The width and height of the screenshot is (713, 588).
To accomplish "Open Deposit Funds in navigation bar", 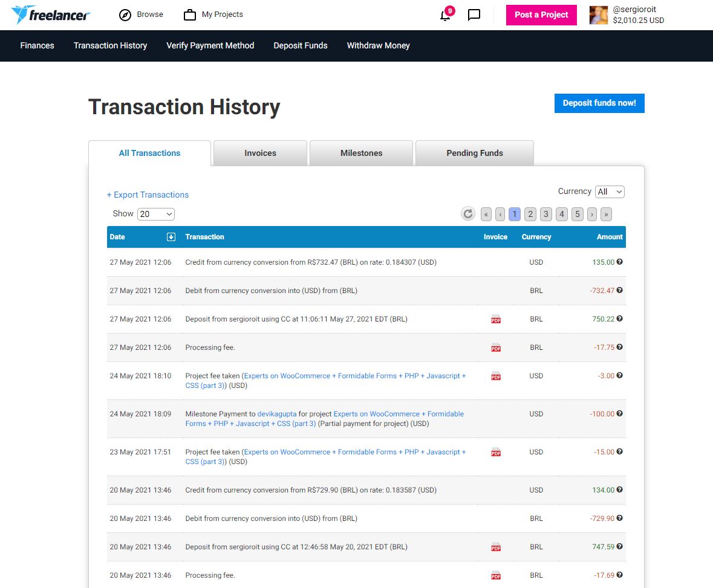I will (x=301, y=45).
